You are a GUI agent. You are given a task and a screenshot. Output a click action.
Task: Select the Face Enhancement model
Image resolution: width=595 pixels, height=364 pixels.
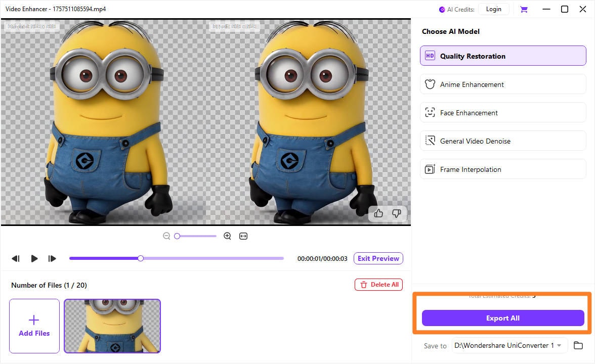click(503, 113)
